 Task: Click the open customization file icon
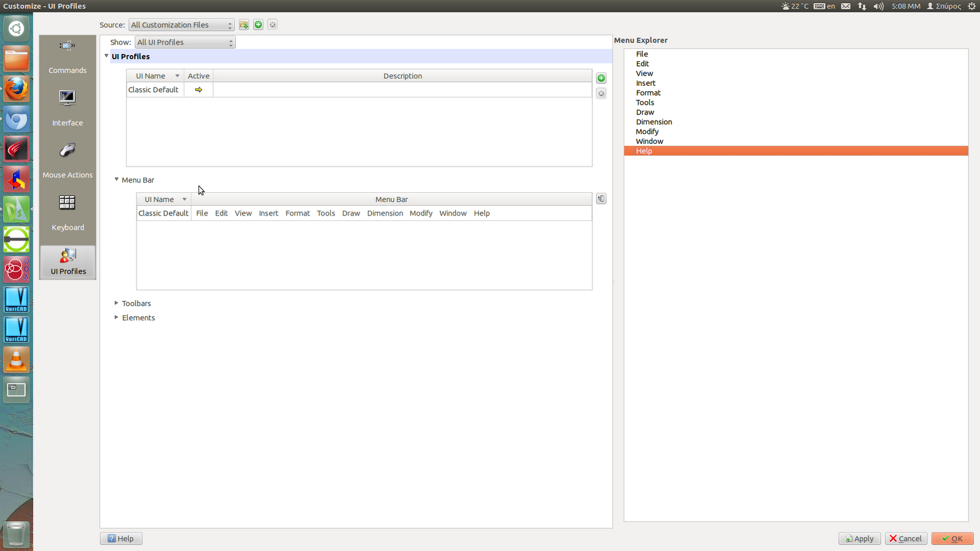(244, 24)
